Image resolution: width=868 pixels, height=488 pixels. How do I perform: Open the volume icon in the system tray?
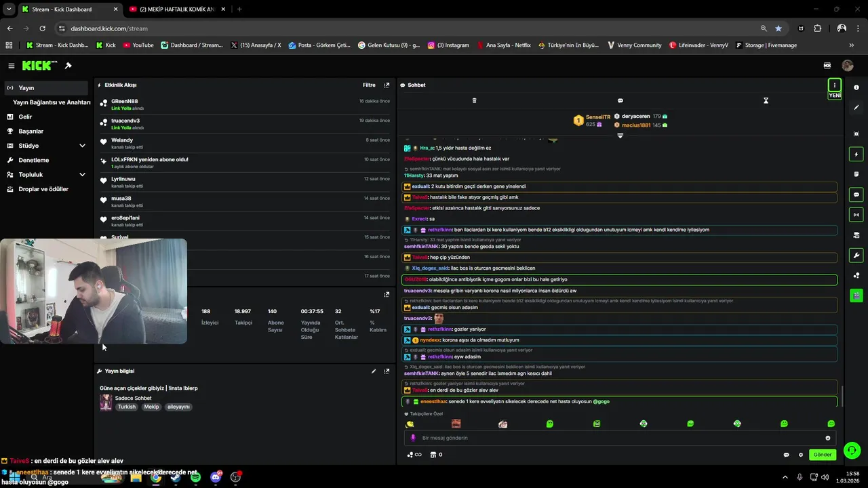(x=825, y=477)
